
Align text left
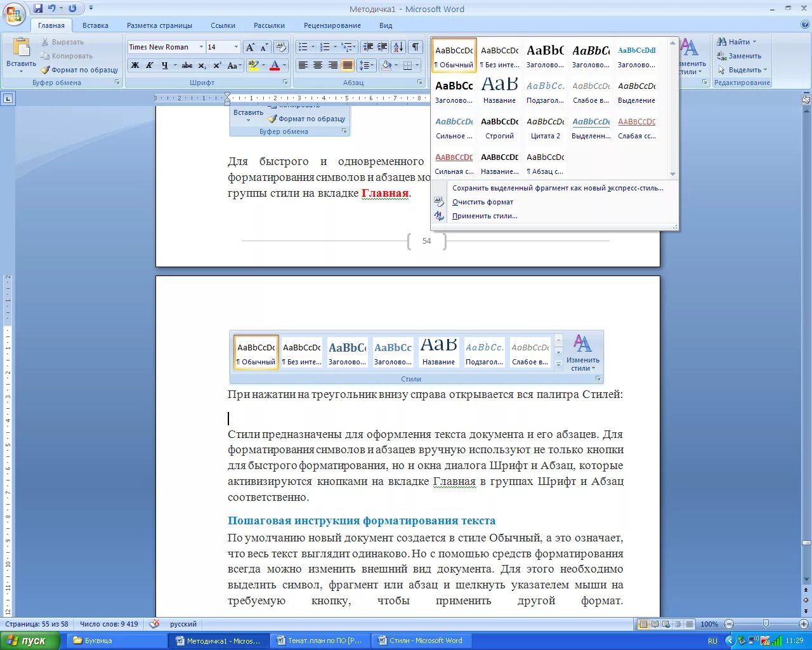303,65
